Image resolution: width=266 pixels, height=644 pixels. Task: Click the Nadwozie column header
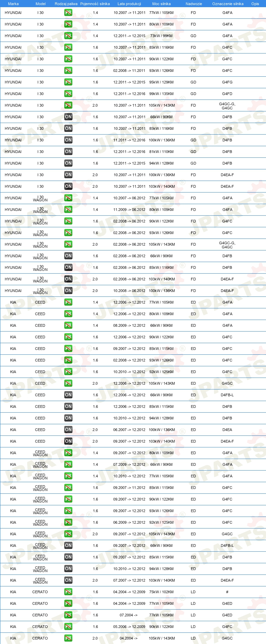point(194,4)
